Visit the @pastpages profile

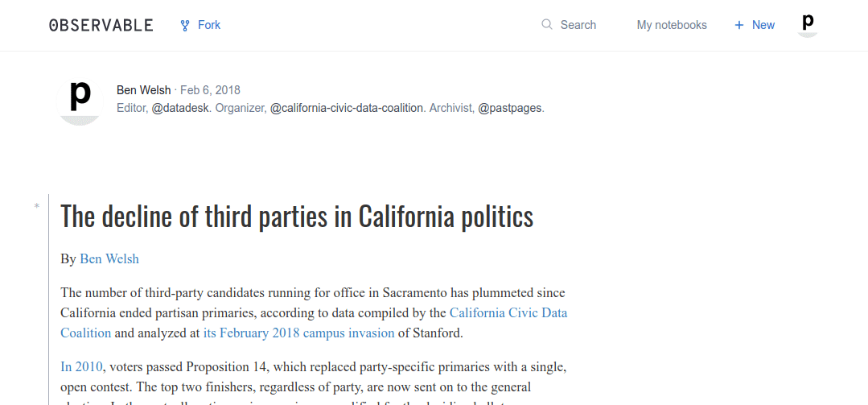pos(510,108)
